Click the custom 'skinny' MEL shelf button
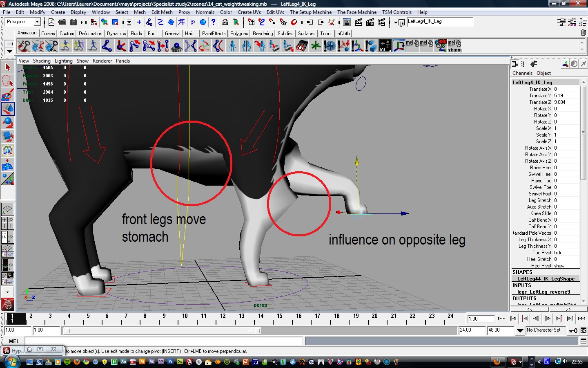 click(x=454, y=45)
